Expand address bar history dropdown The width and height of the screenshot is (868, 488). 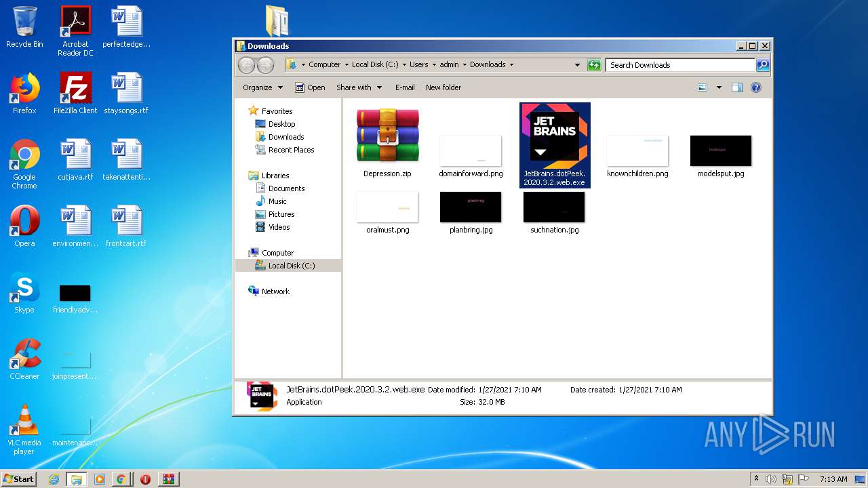tap(577, 65)
